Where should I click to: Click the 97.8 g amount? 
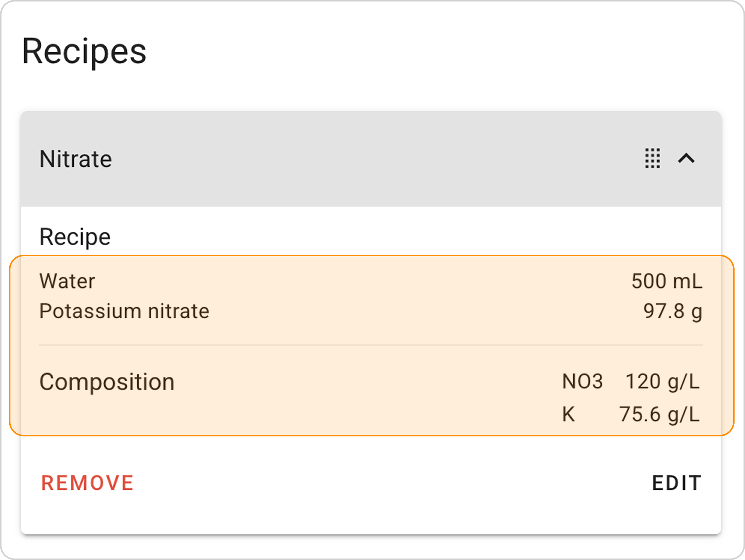(x=672, y=311)
